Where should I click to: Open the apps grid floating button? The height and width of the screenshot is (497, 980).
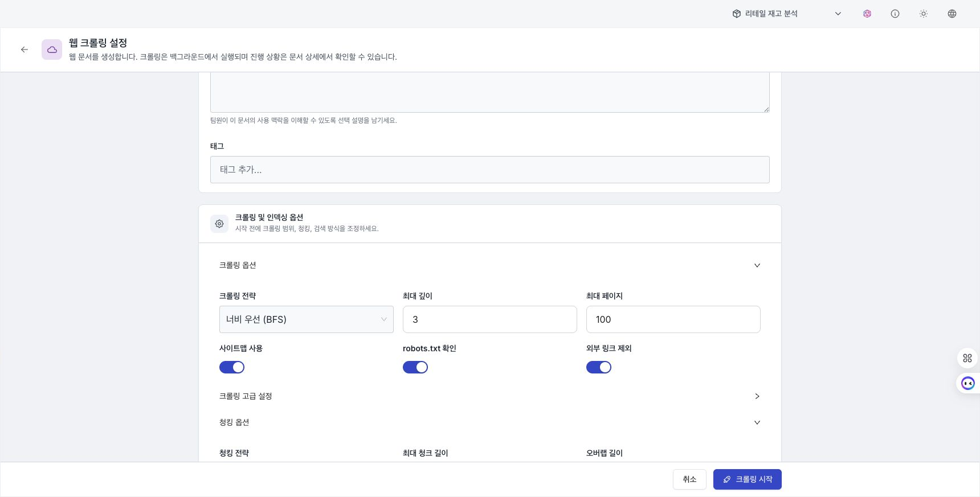tap(967, 358)
